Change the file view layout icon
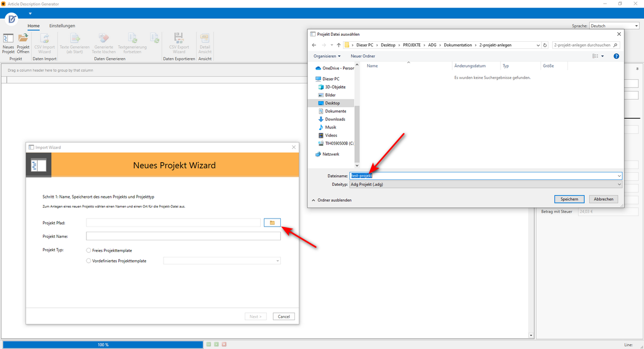Image resolution: width=644 pixels, height=349 pixels. pyautogui.click(x=596, y=56)
